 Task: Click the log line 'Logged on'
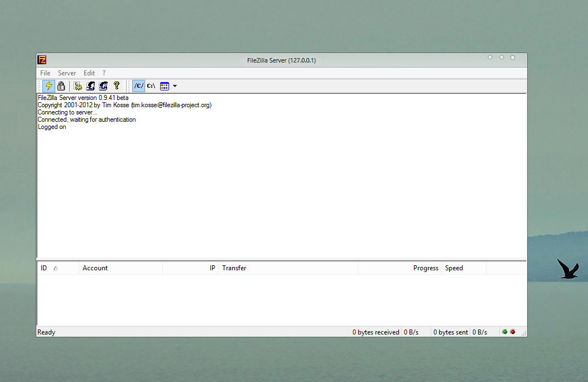(x=52, y=127)
